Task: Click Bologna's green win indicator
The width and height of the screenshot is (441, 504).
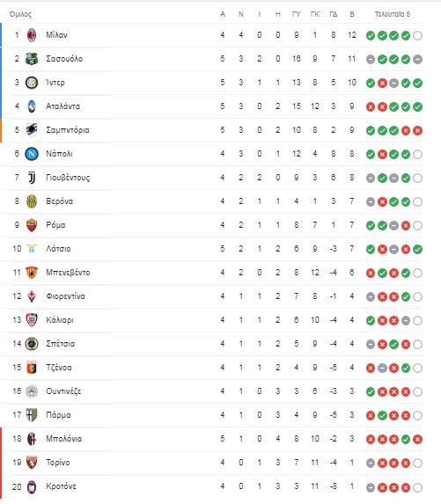Action: 406,439
